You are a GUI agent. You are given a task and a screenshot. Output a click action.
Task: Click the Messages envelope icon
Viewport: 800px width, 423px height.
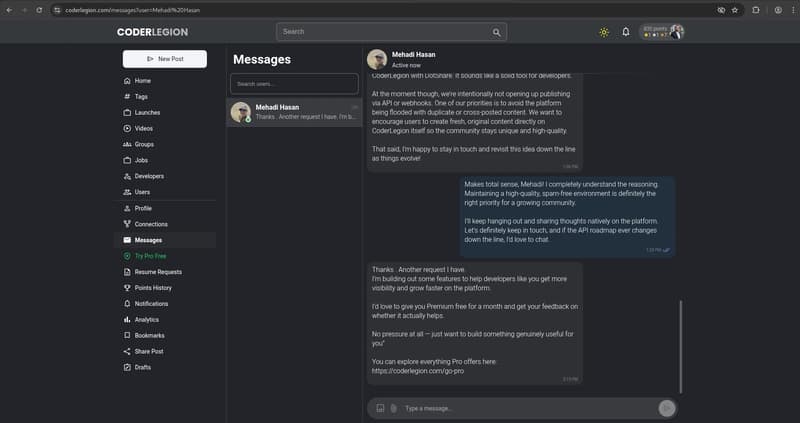(127, 240)
